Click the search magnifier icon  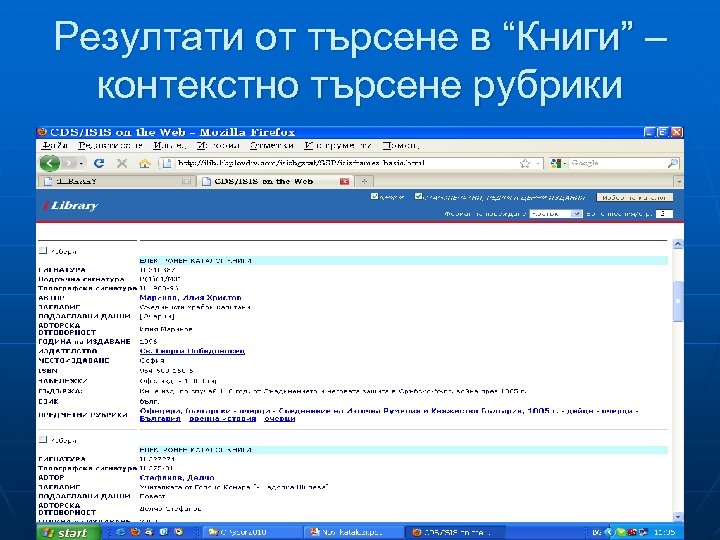coord(672,163)
